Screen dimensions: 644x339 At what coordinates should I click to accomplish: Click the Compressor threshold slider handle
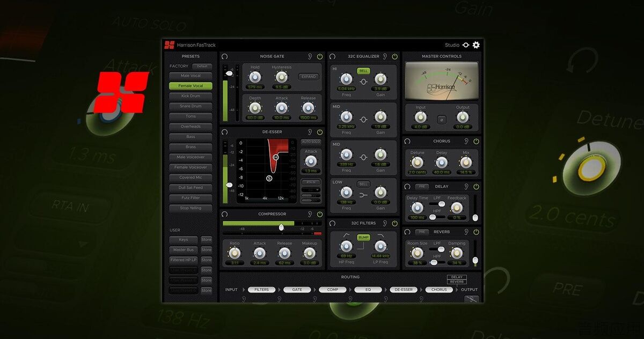[281, 227]
